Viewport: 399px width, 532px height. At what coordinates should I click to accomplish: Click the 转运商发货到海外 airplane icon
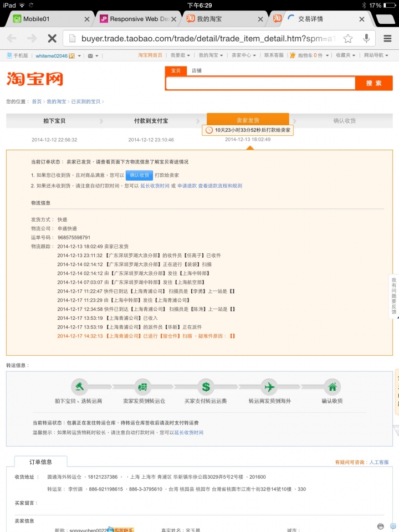point(269,387)
